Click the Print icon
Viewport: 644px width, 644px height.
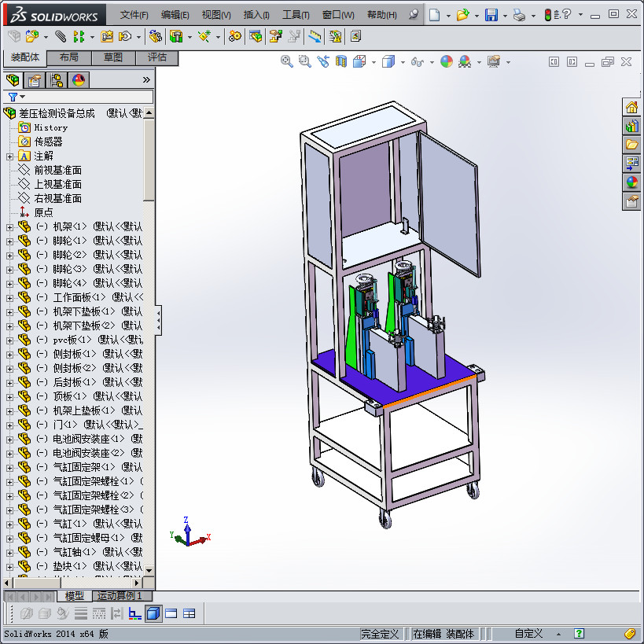(519, 16)
